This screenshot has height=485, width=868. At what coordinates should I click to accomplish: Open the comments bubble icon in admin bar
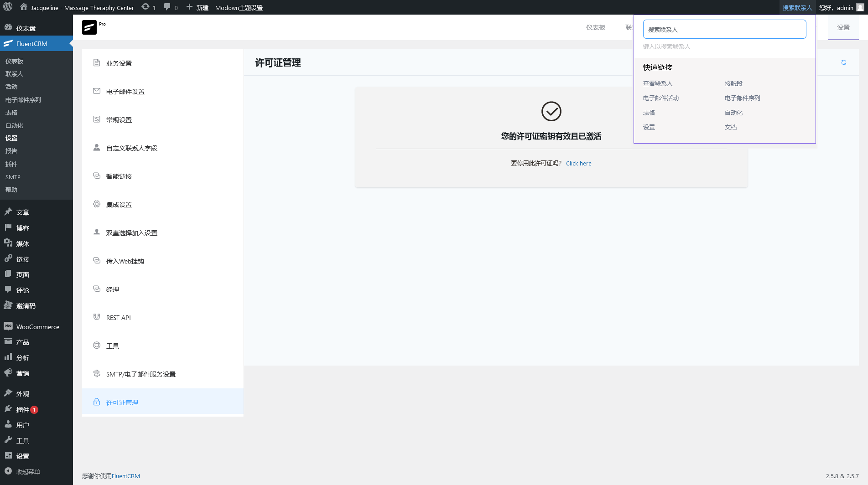tap(167, 7)
